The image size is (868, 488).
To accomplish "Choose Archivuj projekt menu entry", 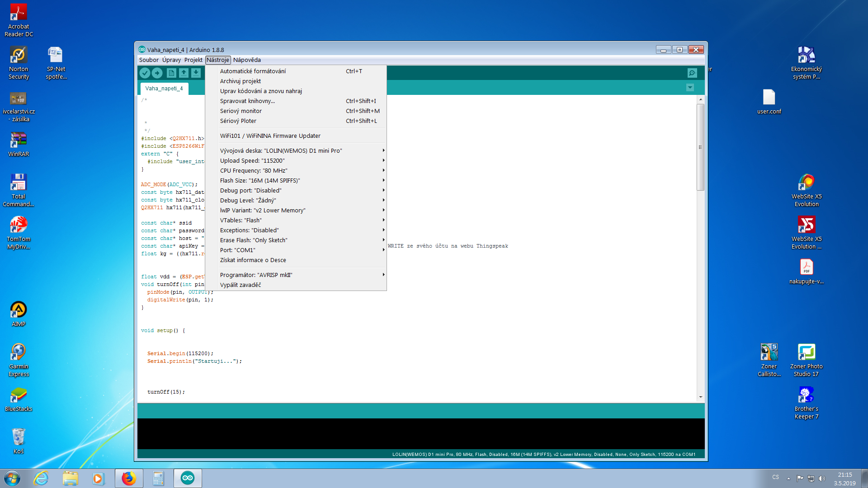I will (x=296, y=81).
